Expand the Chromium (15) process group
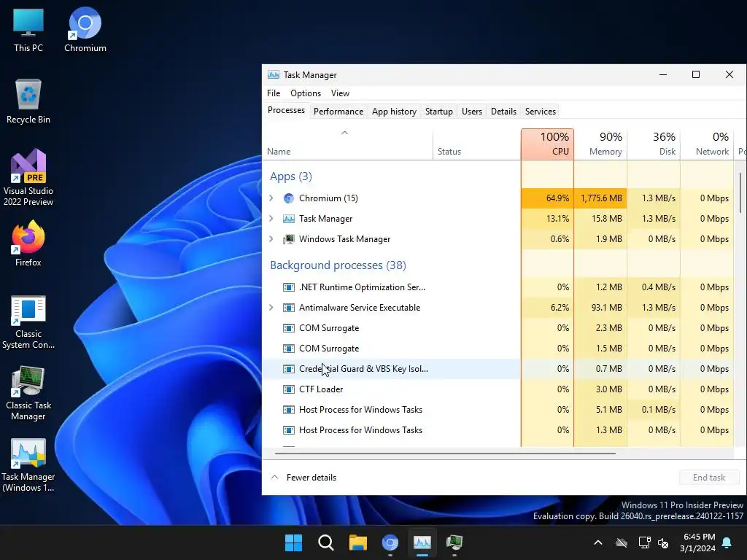747x560 pixels. [271, 198]
